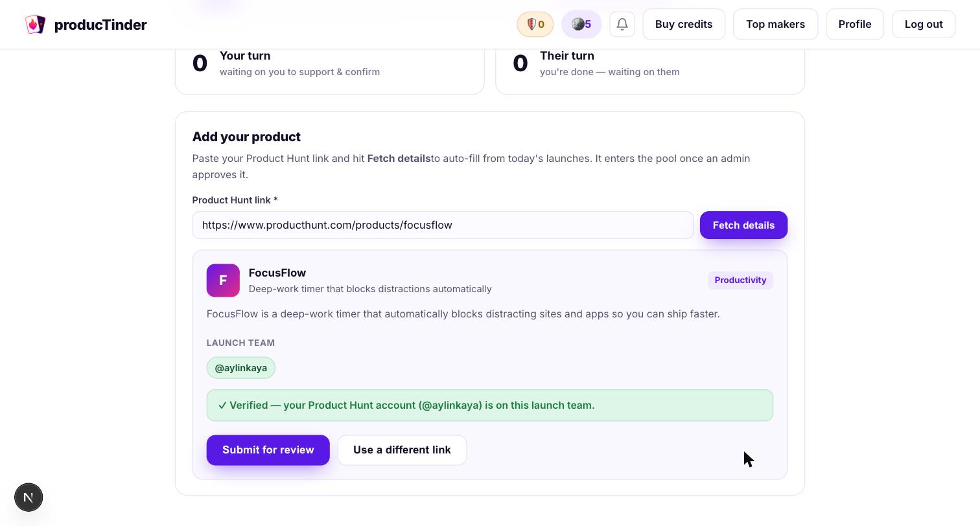Focus the Product Hunt link field

[x=443, y=225]
